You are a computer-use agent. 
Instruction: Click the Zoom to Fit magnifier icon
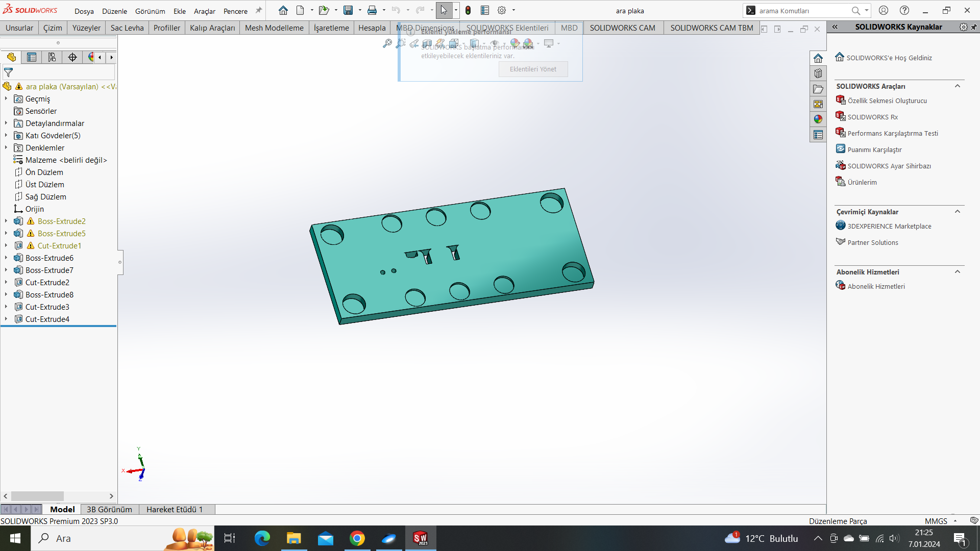(x=387, y=43)
